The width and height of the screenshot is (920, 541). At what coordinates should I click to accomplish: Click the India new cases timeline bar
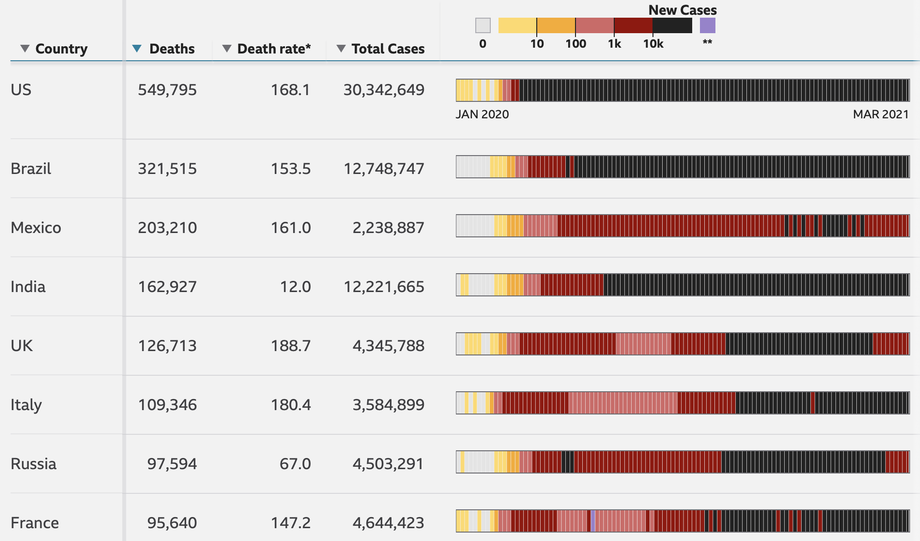point(683,285)
